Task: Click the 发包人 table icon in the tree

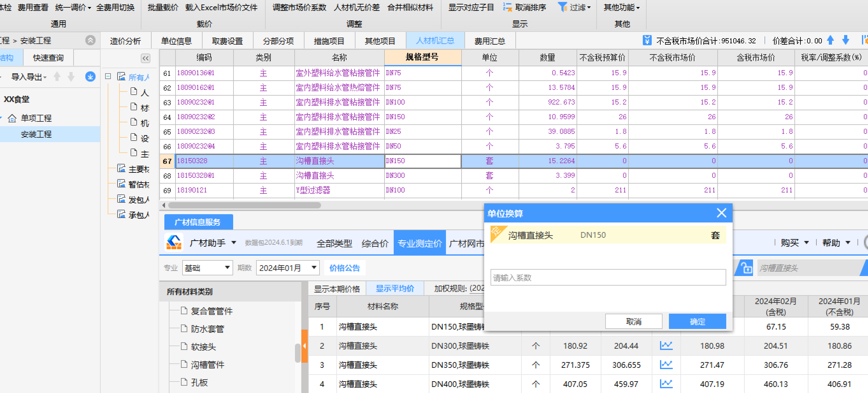Action: tap(121, 199)
